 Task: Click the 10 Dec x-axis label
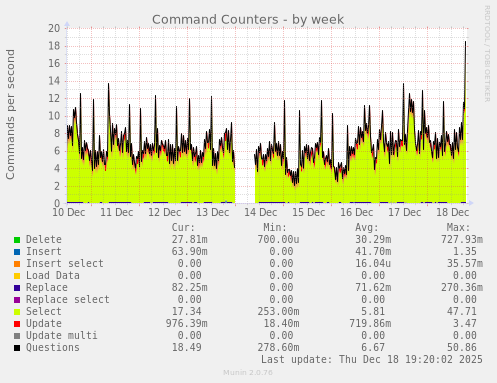point(69,212)
